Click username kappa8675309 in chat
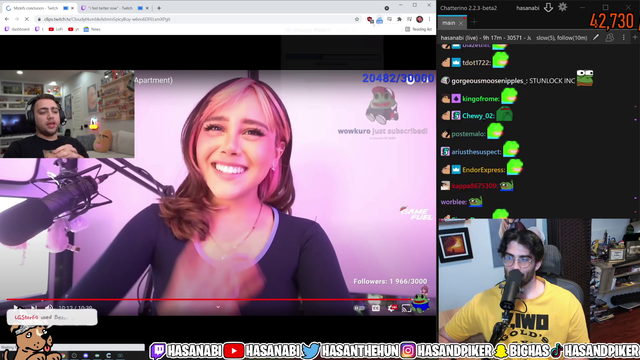 475,186
